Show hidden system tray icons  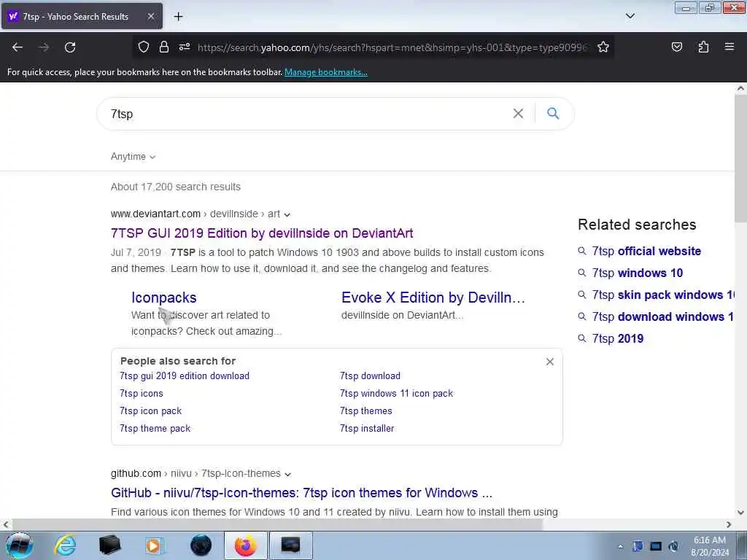click(620, 546)
